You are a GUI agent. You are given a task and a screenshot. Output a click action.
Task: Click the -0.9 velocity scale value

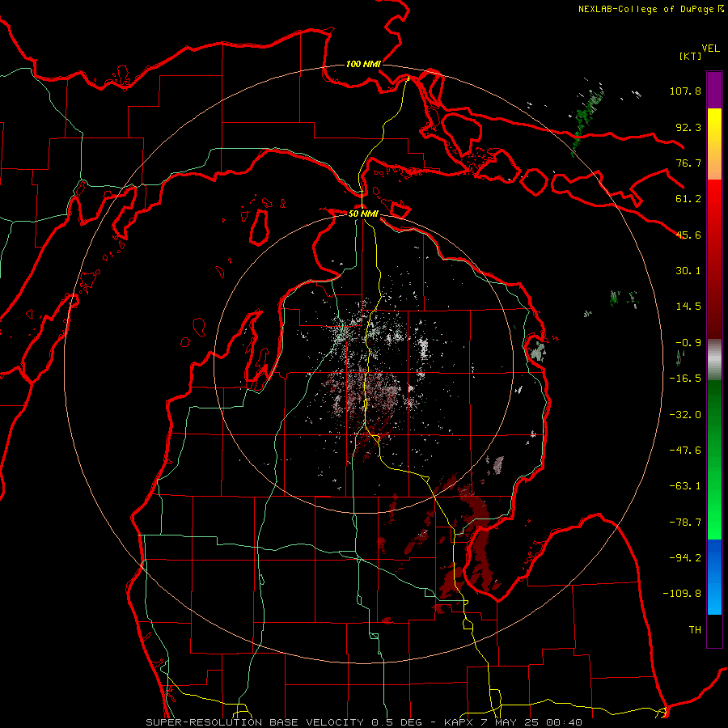[688, 343]
